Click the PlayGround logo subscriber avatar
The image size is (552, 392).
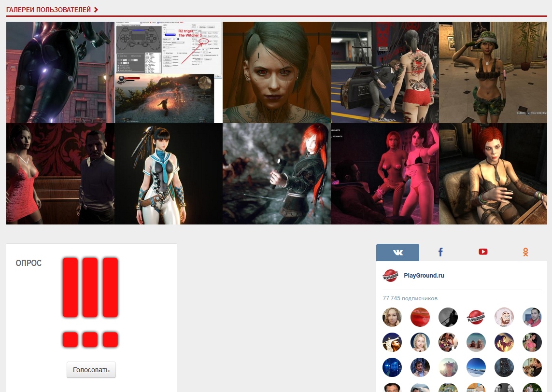476,317
